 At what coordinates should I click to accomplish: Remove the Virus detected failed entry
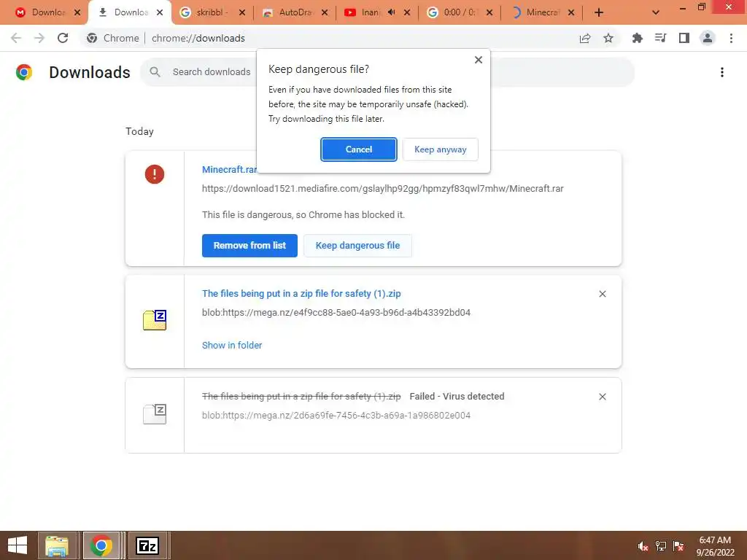[602, 397]
